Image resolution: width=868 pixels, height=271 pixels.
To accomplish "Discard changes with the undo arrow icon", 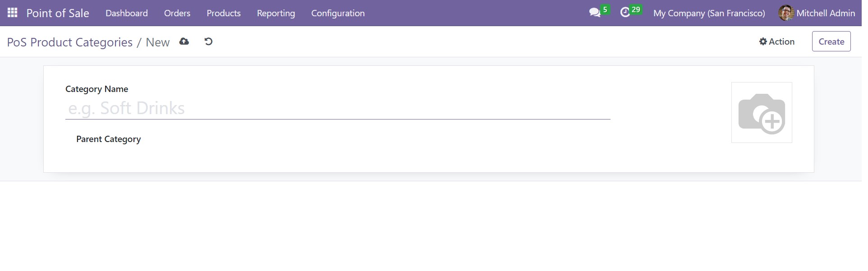I will point(208,41).
